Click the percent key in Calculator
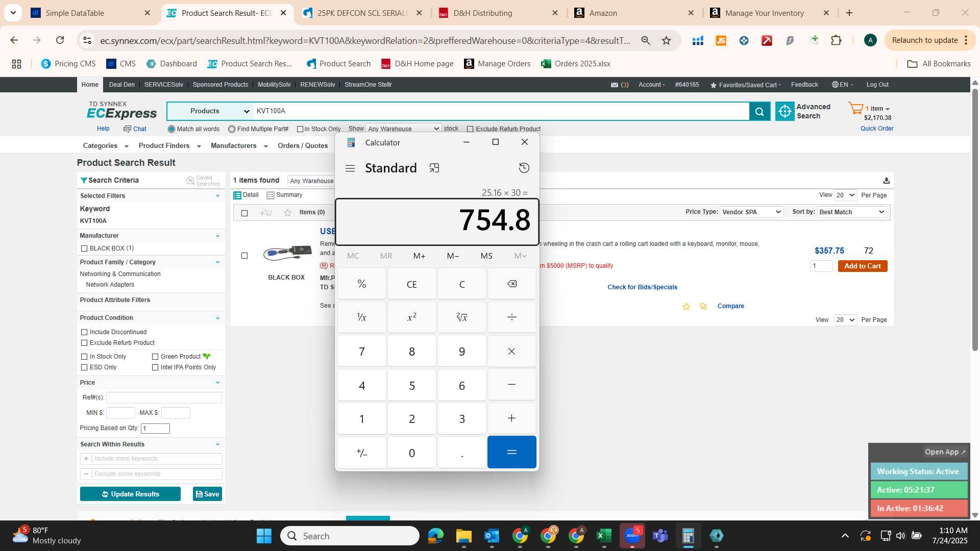980x551 pixels. (362, 284)
